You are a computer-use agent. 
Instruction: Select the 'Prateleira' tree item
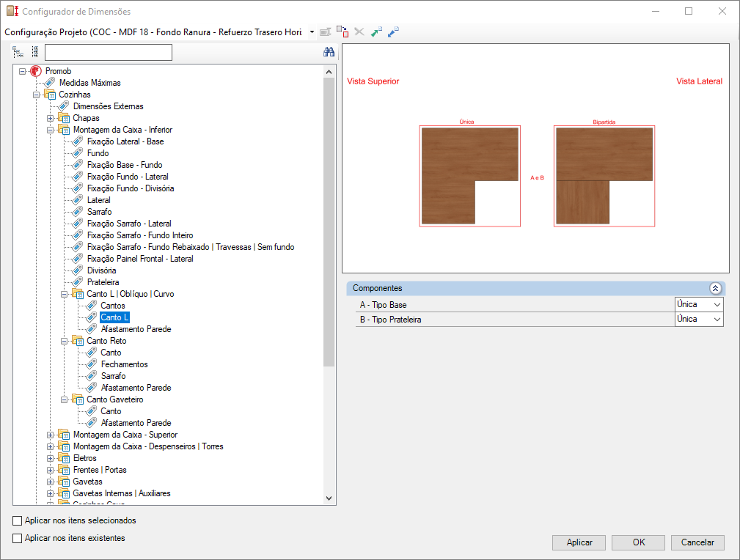pyautogui.click(x=103, y=283)
